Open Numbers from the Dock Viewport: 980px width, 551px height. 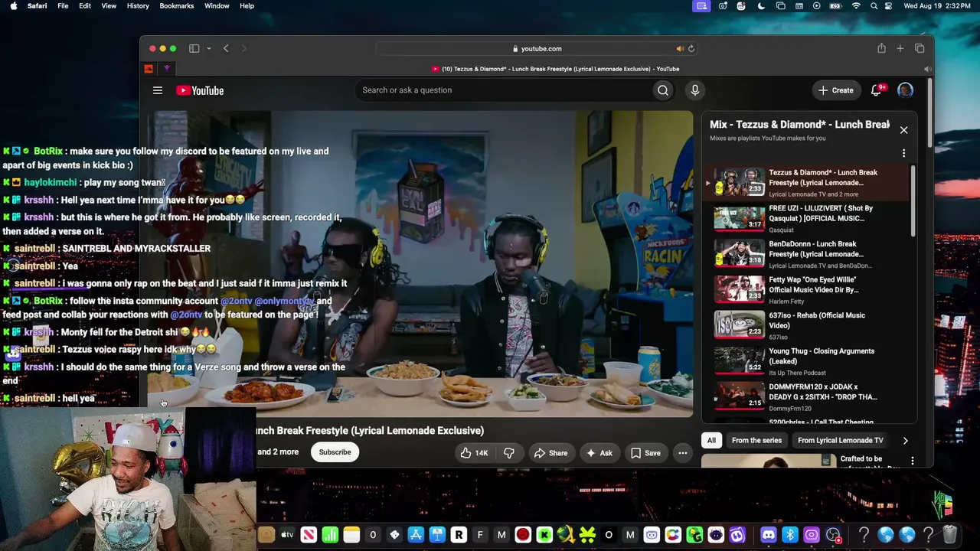pyautogui.click(x=330, y=535)
